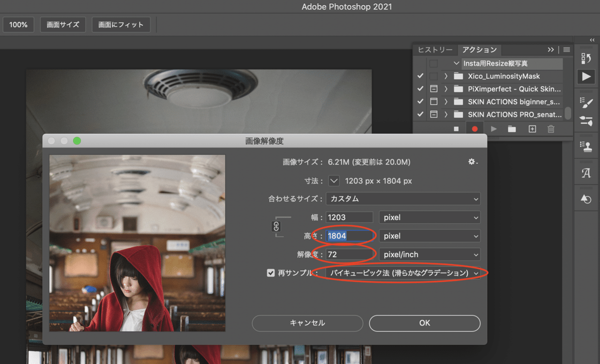
Task: Expand the PiXimperfect - Quick Skin set
Action: tap(445, 89)
